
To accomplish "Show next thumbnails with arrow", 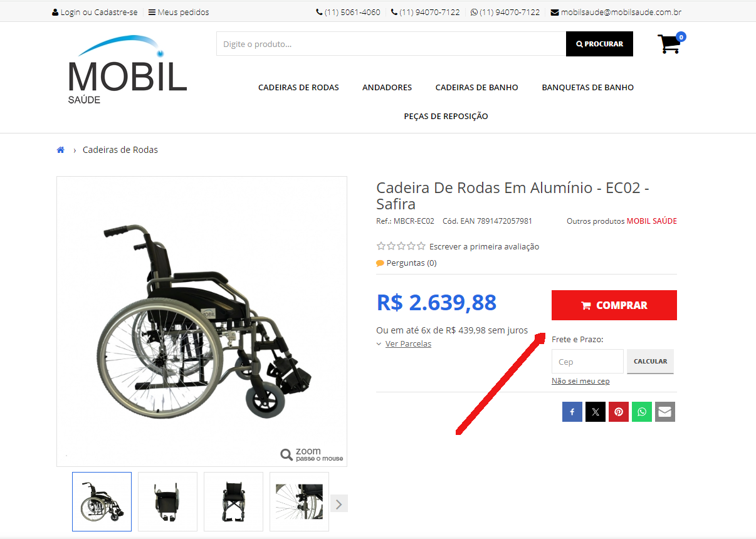I will coord(339,503).
